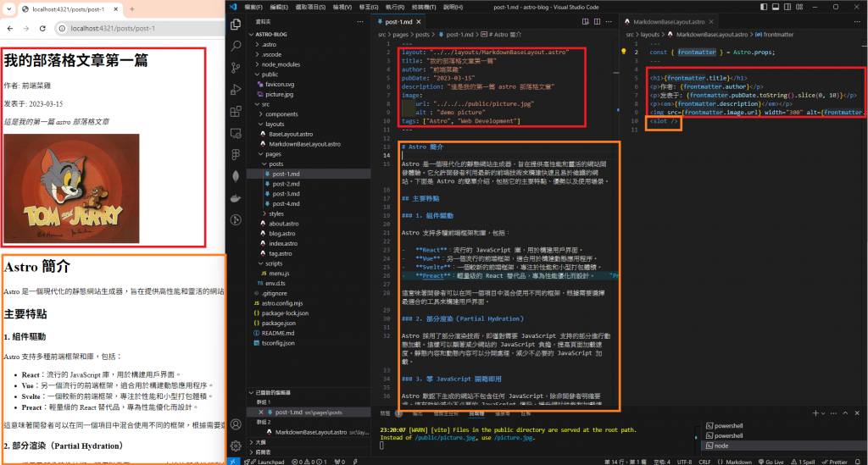Open the Figma extension view
This screenshot has height=465, width=868.
click(x=236, y=155)
